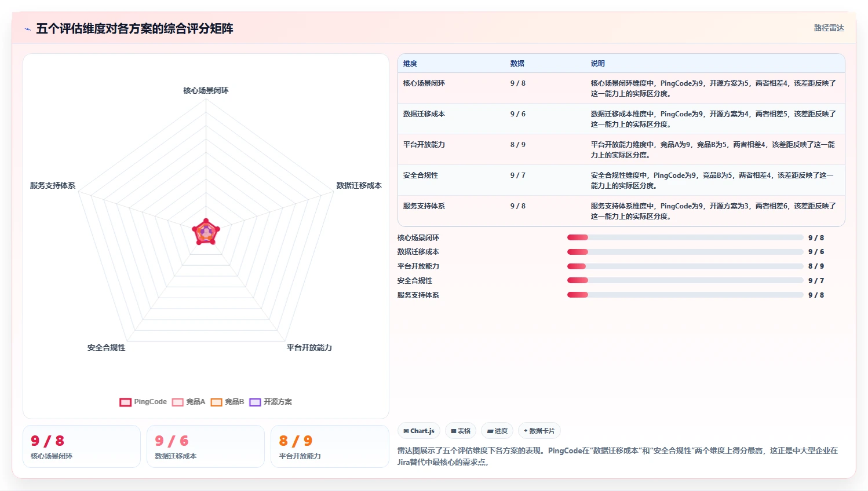
Task: Click the 维度 column header
Action: (x=410, y=64)
